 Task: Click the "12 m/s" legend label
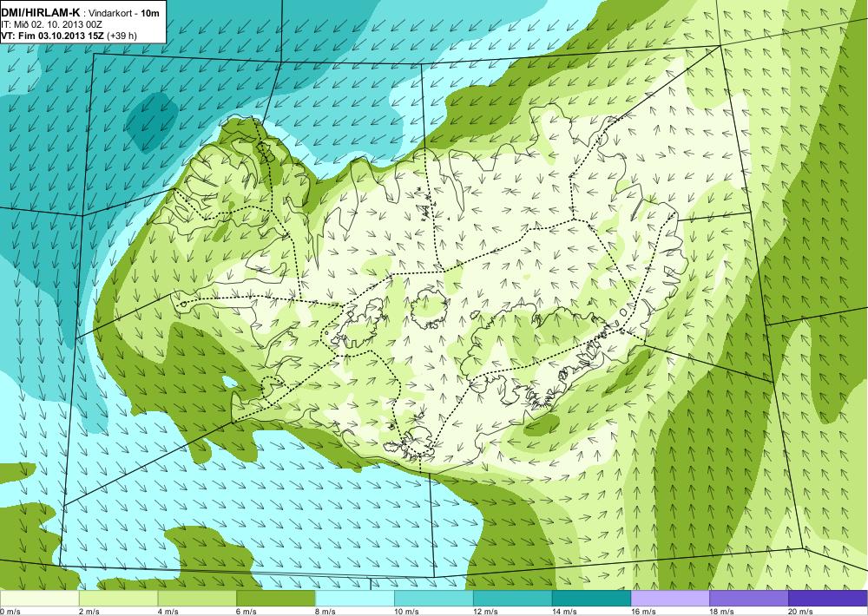tap(485, 612)
